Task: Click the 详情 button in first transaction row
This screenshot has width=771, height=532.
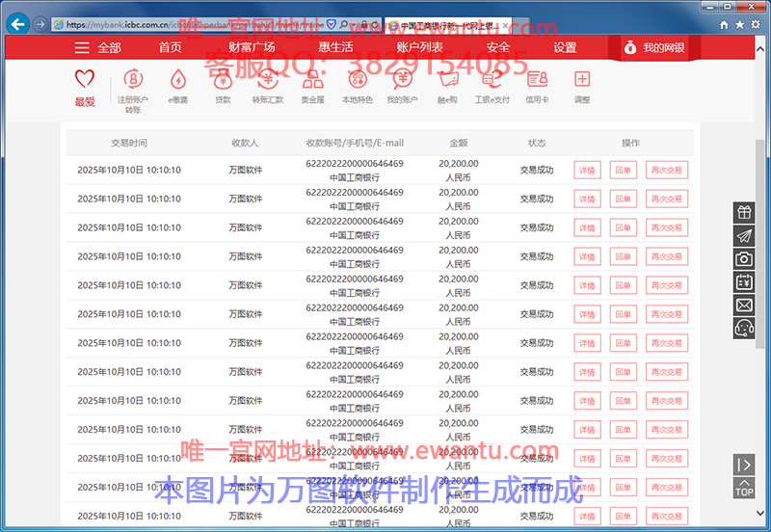Action: (x=587, y=171)
